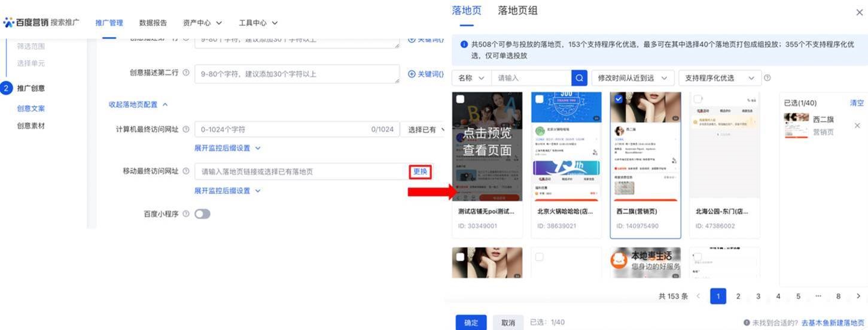This screenshot has height=330, width=868.
Task: Open the 修改时间从近到远 sort dropdown
Action: click(x=632, y=78)
